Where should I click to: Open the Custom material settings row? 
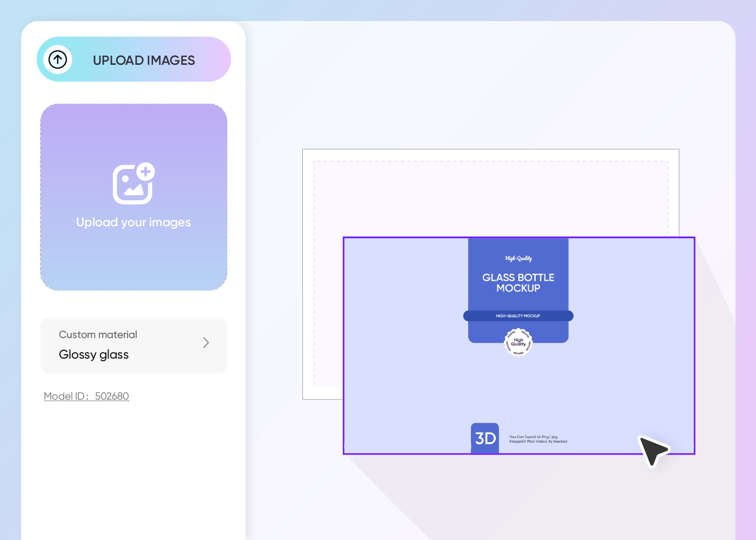133,345
